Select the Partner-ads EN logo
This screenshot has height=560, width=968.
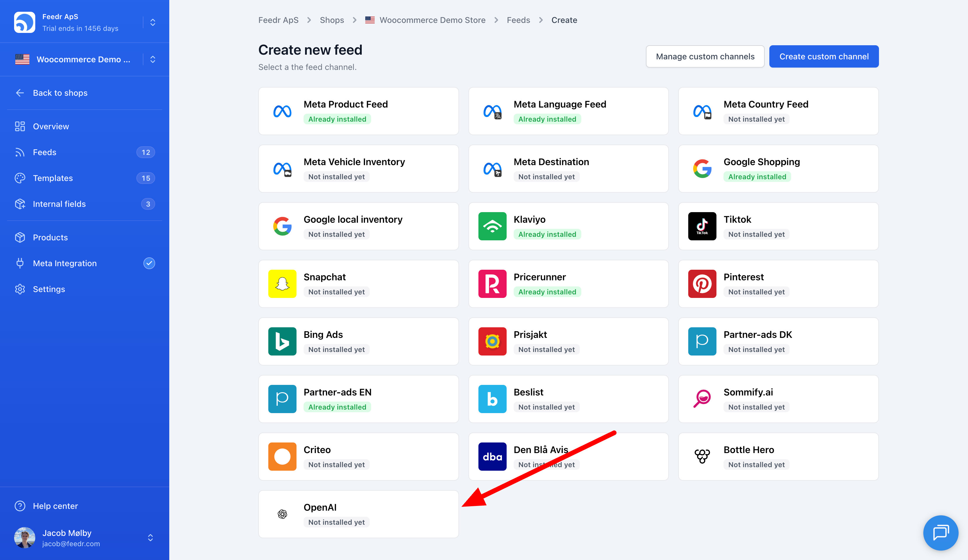click(282, 399)
